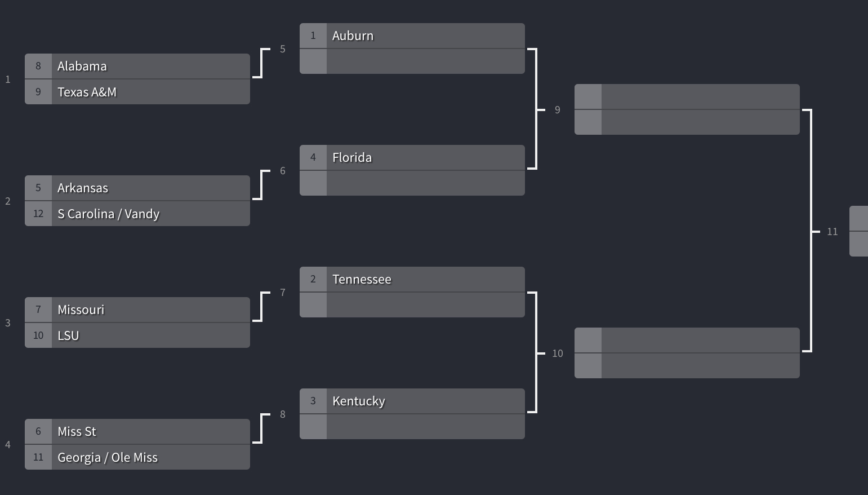Click the match 11 number label
868x495 pixels.
point(833,232)
